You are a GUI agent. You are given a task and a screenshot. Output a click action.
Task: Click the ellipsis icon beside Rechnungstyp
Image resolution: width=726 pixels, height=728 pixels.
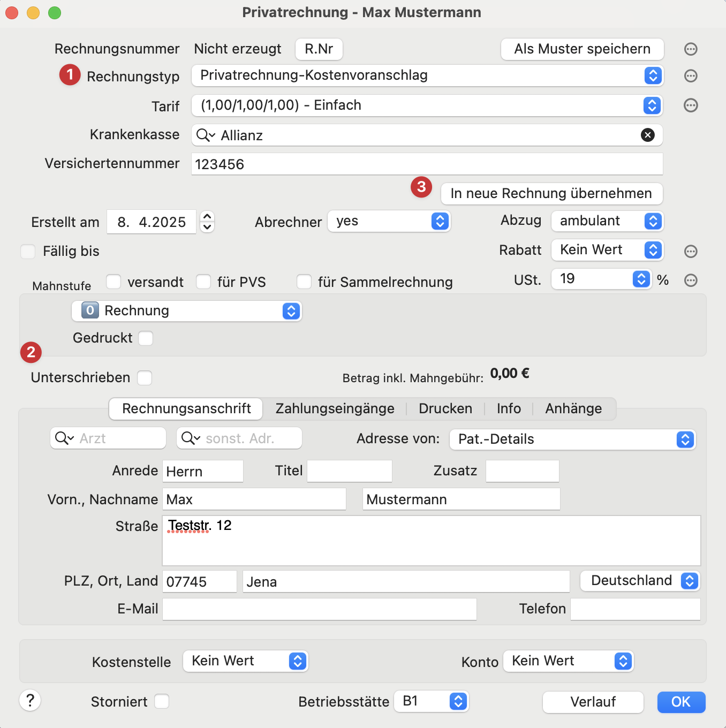(691, 76)
